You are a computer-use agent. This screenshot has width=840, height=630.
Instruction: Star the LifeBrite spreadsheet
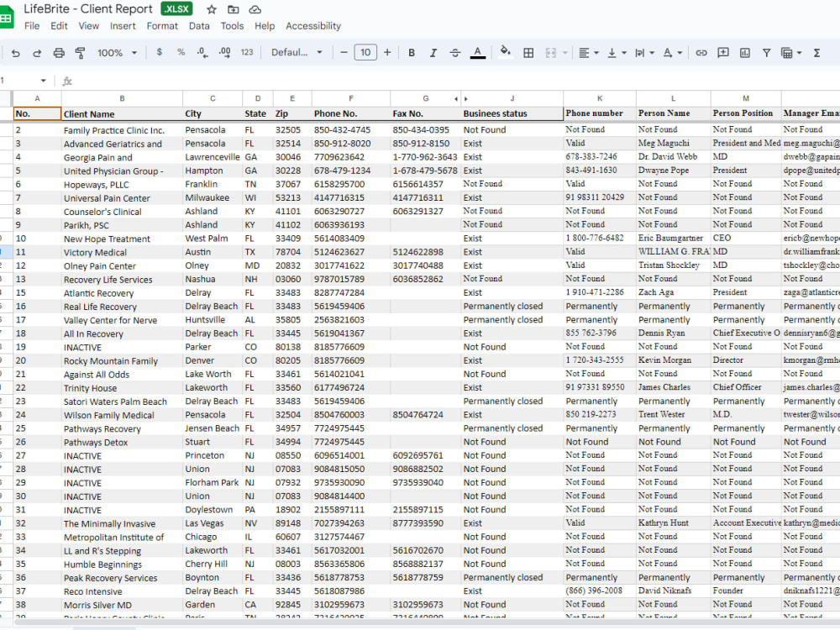pyautogui.click(x=211, y=9)
